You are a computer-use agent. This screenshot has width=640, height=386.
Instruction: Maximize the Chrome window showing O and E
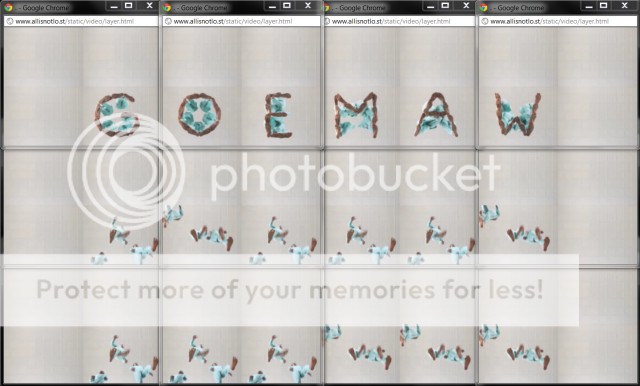287,6
